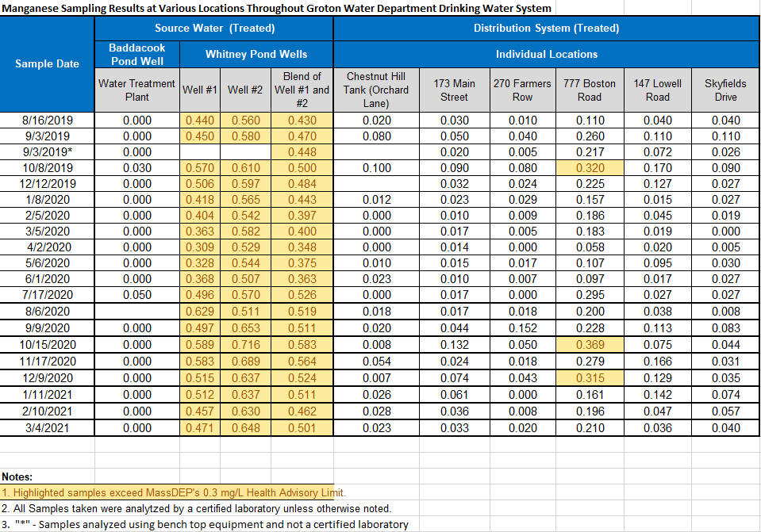
Task: Select Chestnut Hill Tank (Orchard Lane) header
Action: point(376,90)
